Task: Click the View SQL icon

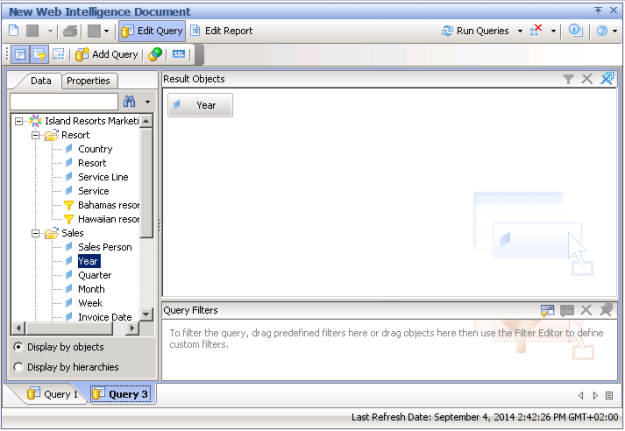Action: pyautogui.click(x=179, y=54)
